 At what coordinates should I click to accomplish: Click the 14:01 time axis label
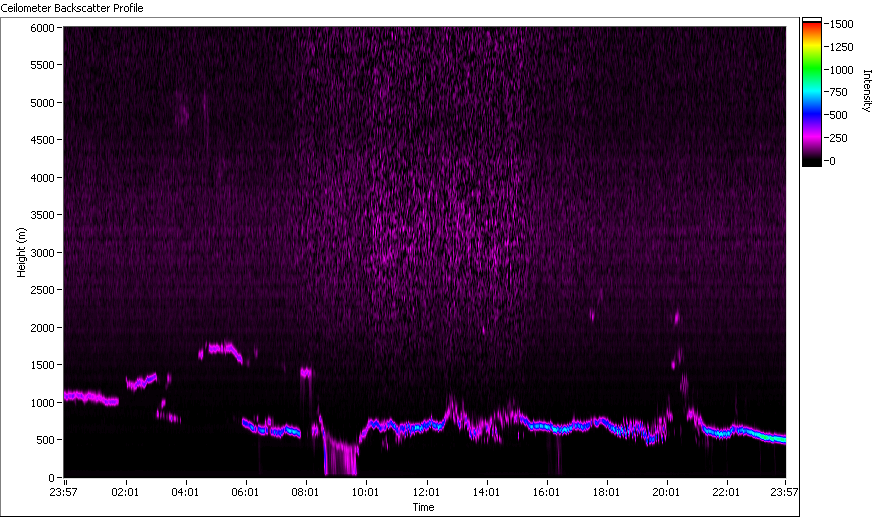486,492
